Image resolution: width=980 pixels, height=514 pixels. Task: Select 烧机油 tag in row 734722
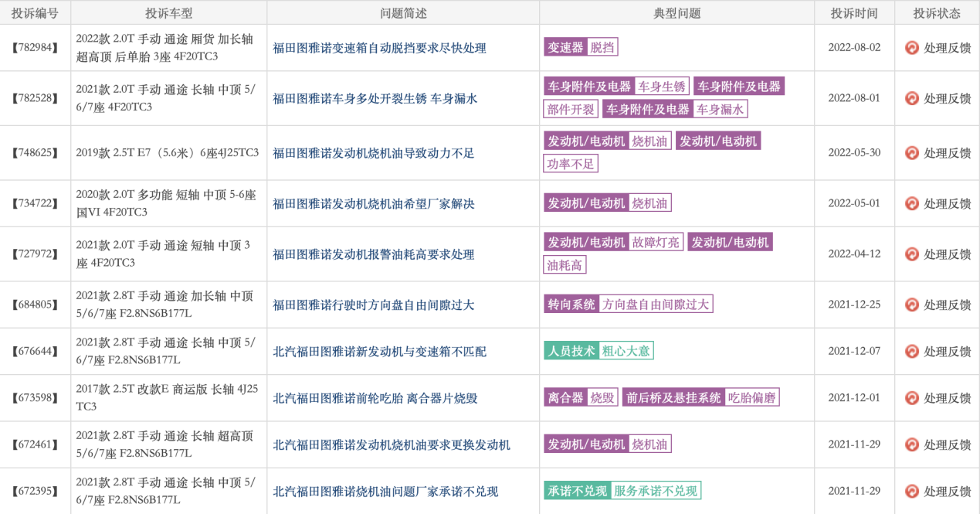point(650,203)
